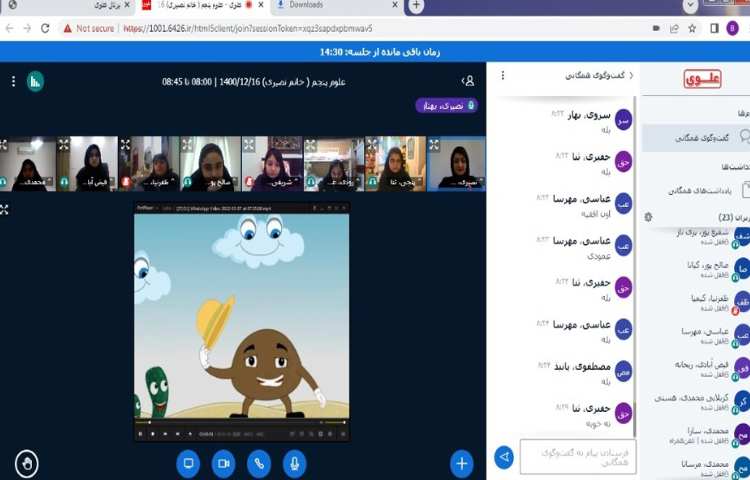Mute the microphone button
The height and width of the screenshot is (480, 750).
tap(294, 463)
